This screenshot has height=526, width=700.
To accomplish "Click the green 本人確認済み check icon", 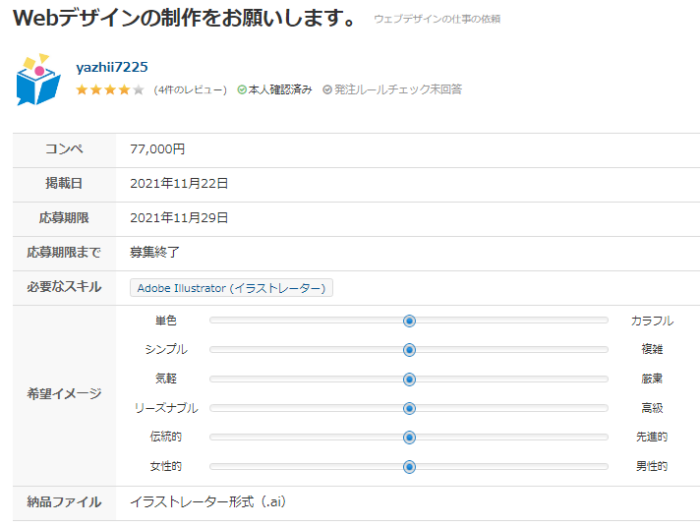I will [242, 90].
